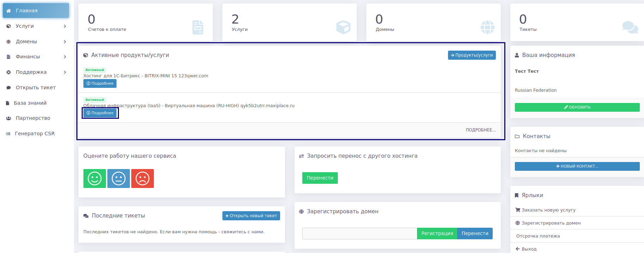Click Открыть новый тикет button
This screenshot has height=253, width=644.
[x=251, y=216]
